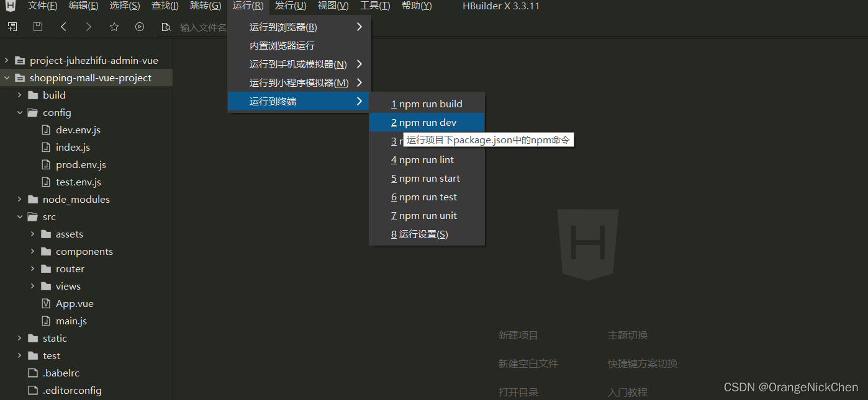Click 快捷键方案切换 link

click(x=642, y=363)
